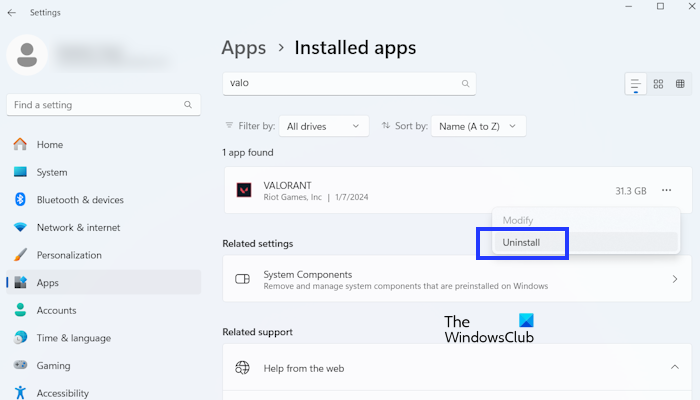This screenshot has width=700, height=400.
Task: Click the VALORANT app name
Action: (x=288, y=185)
